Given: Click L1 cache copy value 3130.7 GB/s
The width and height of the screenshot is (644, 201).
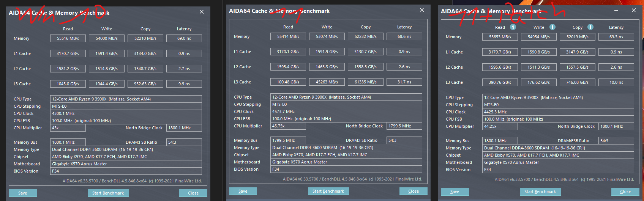Looking at the screenshot, I should point(366,52).
